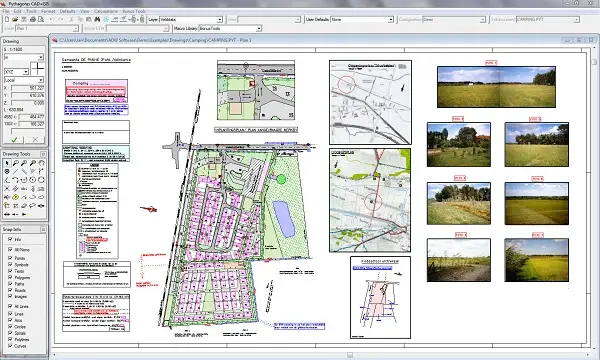The width and height of the screenshot is (600, 360).
Task: Toggle the Info snap checkbox
Action: (x=10, y=239)
